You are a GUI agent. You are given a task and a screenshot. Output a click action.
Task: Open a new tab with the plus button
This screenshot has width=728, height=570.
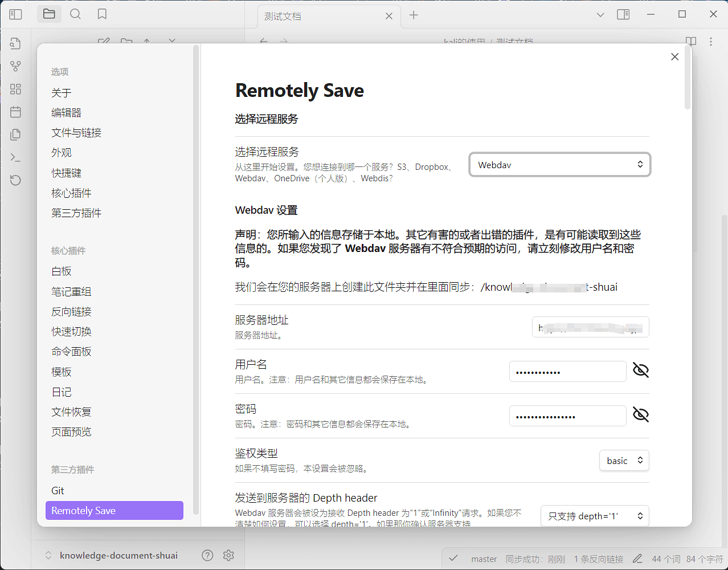[x=414, y=15]
